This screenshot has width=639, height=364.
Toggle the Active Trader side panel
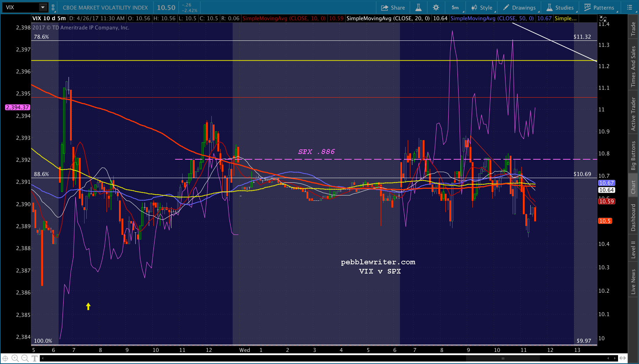click(633, 114)
